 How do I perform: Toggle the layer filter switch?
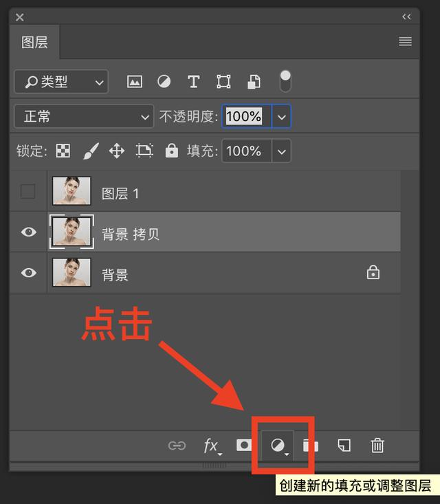click(x=285, y=81)
